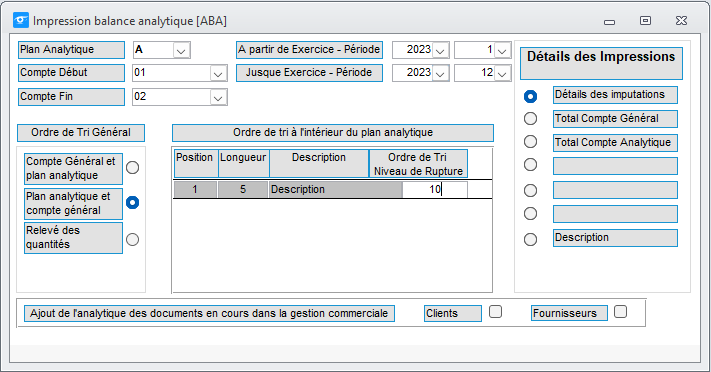Open the starting period 1 dropdown
The width and height of the screenshot is (711, 372).
coord(502,50)
